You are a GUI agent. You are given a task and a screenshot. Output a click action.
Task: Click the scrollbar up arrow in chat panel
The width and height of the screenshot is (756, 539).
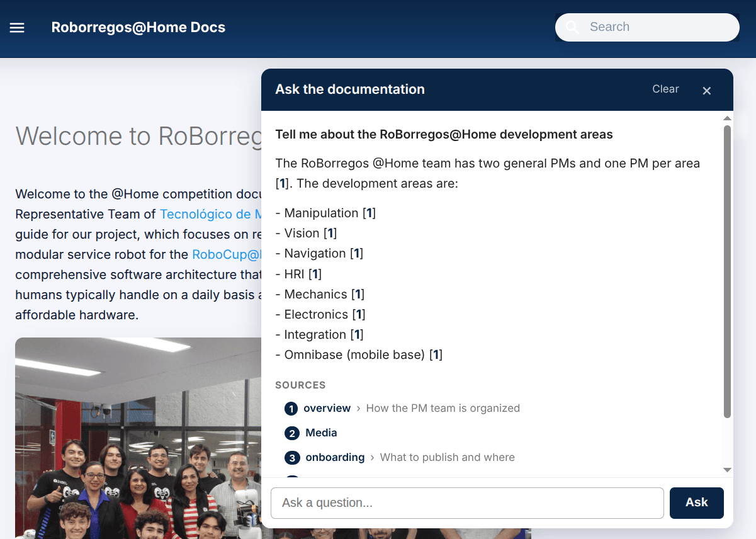[x=727, y=118]
